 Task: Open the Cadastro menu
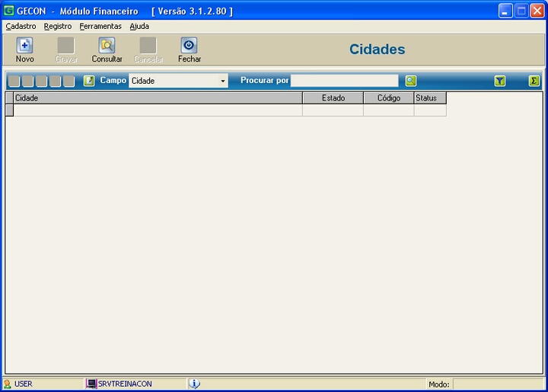21,26
